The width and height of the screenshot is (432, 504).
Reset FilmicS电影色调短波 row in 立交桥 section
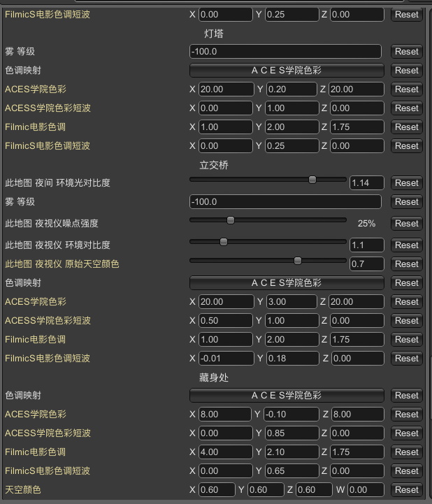point(407,358)
